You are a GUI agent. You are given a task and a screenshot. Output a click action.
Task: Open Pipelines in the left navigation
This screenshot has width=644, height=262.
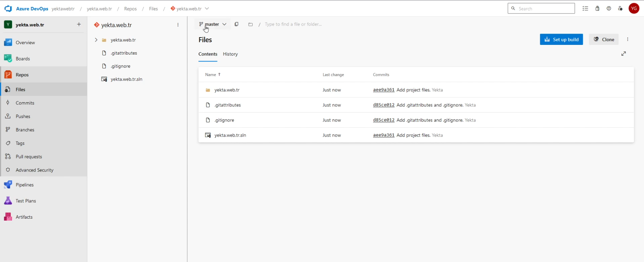[x=24, y=185]
